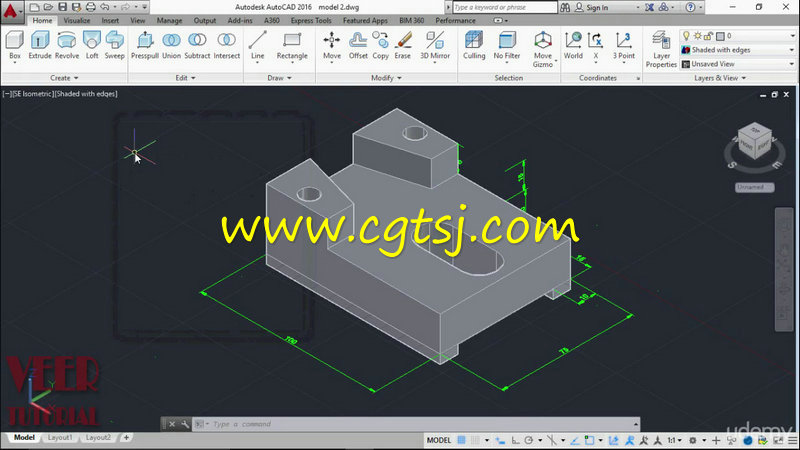Expand the Modify panel dropdown
800x450 pixels.
pyautogui.click(x=386, y=78)
